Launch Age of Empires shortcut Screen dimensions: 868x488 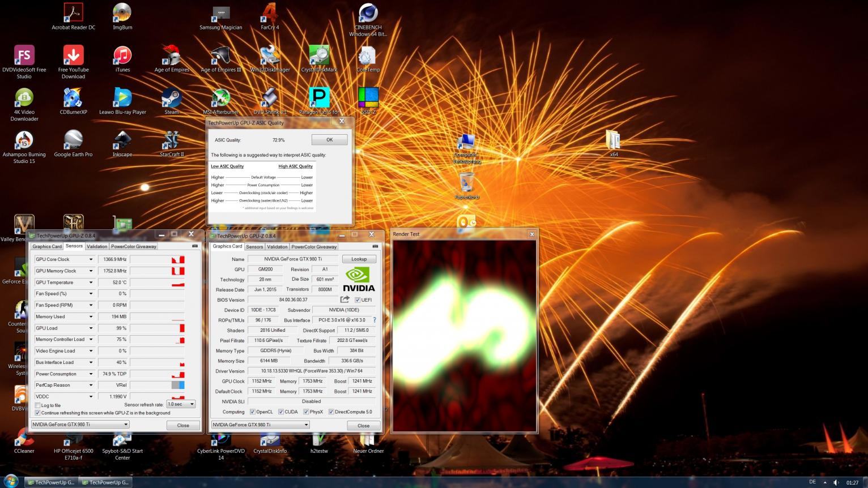[172, 59]
